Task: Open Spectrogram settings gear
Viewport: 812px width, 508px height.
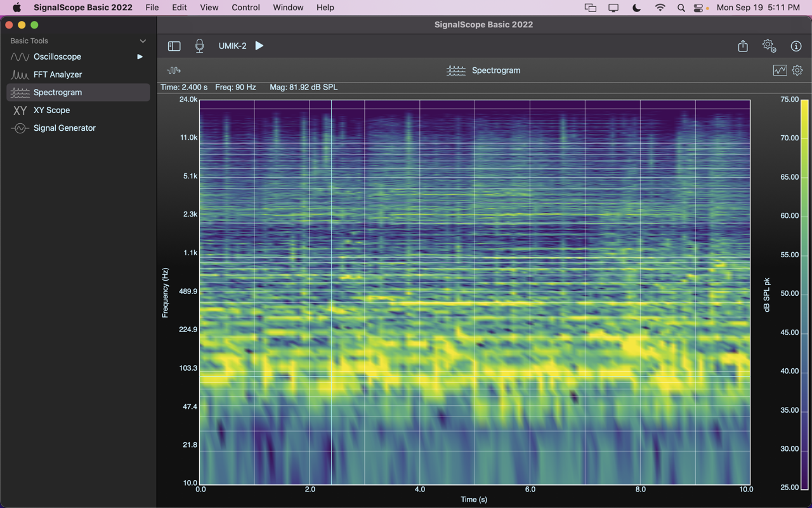Action: (797, 70)
